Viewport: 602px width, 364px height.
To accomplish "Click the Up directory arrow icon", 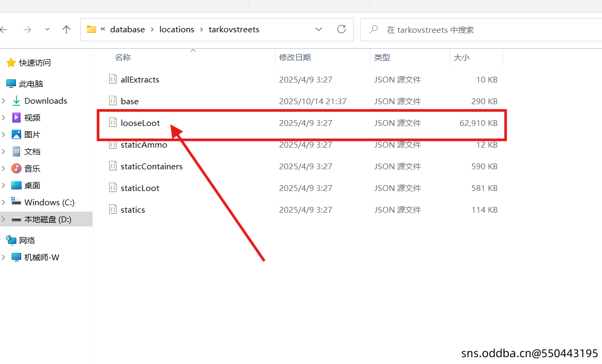I will [66, 30].
